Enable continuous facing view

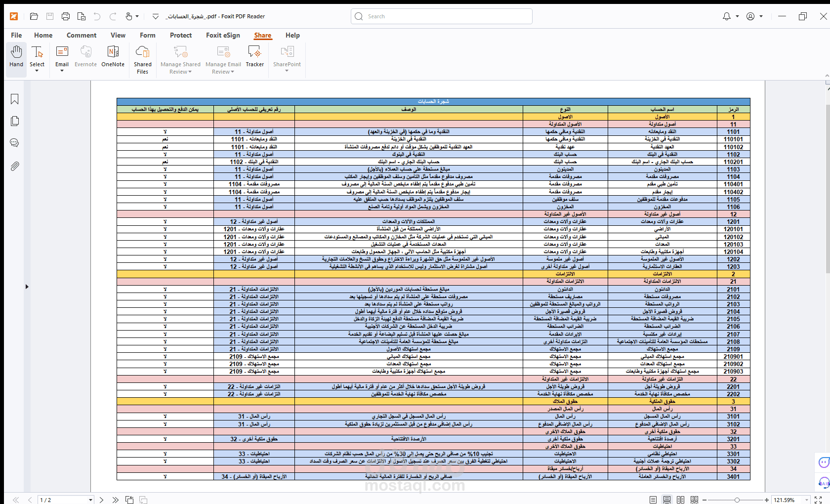coord(694,500)
